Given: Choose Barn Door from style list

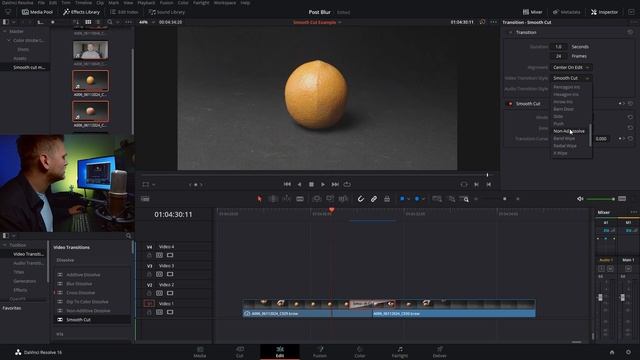Looking at the screenshot, I should (x=563, y=109).
